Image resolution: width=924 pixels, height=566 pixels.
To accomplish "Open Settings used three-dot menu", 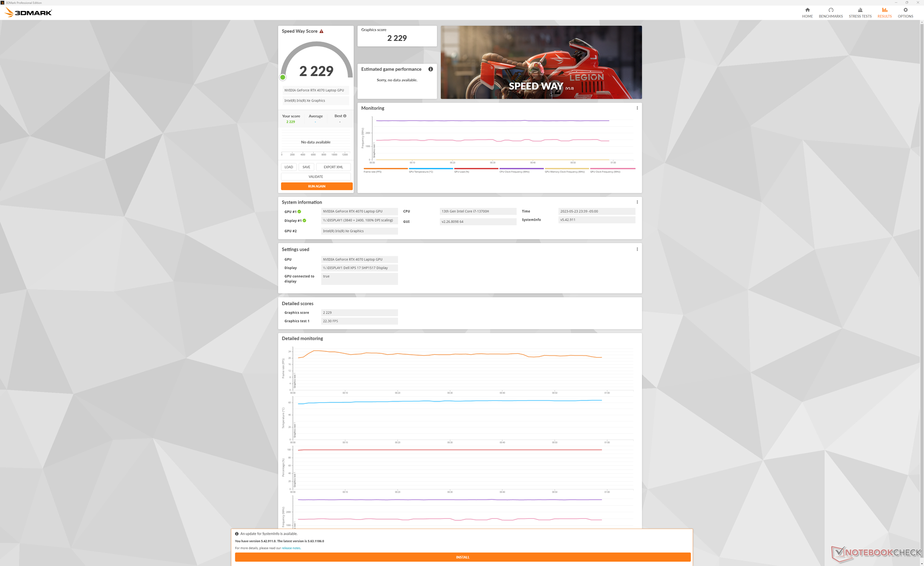I will coord(637,249).
